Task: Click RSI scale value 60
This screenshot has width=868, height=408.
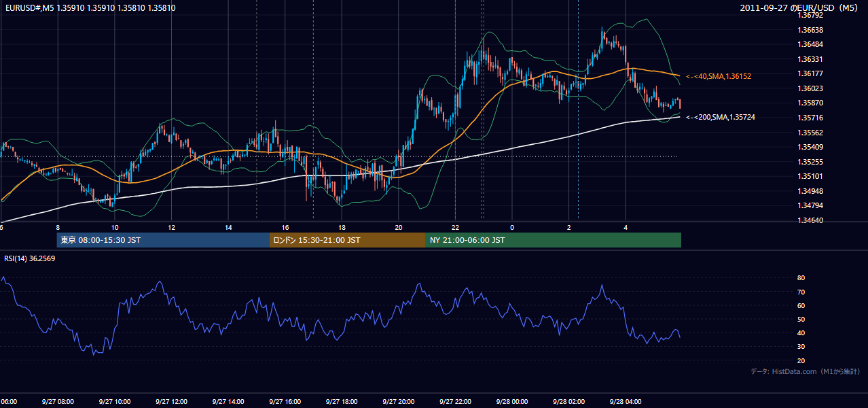Action: pos(801,305)
